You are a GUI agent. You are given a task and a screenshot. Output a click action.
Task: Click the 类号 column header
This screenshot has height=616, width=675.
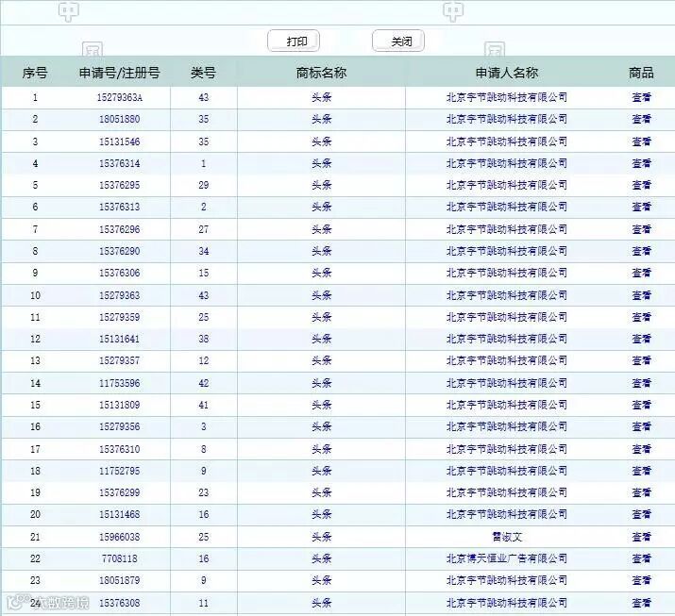click(x=203, y=73)
